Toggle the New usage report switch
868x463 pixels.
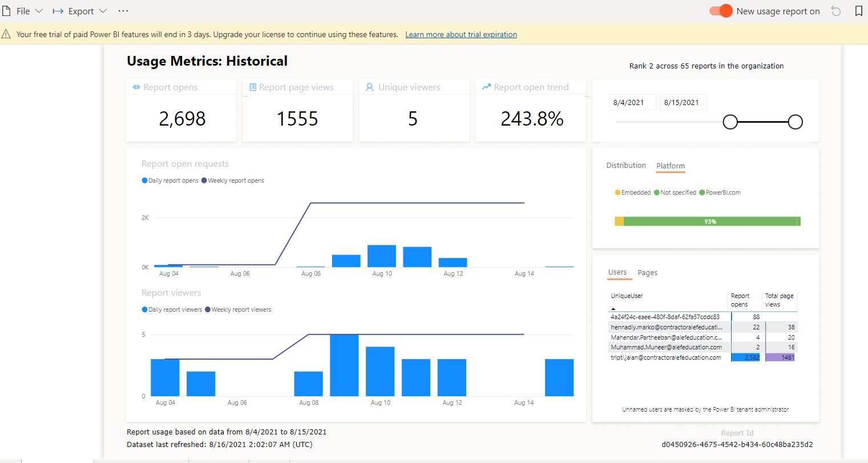click(721, 11)
